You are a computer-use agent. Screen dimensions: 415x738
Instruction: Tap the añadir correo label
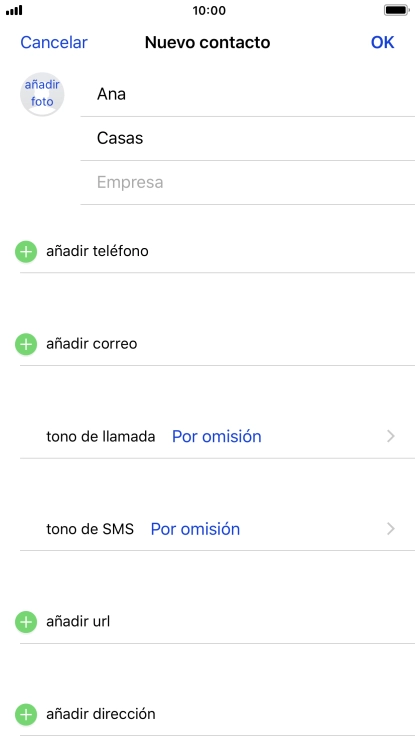coord(92,344)
